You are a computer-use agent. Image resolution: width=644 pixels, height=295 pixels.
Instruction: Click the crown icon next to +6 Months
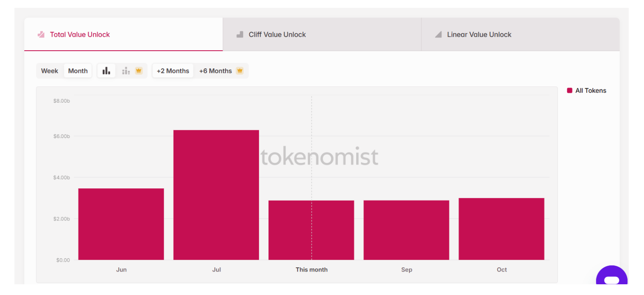pos(240,71)
